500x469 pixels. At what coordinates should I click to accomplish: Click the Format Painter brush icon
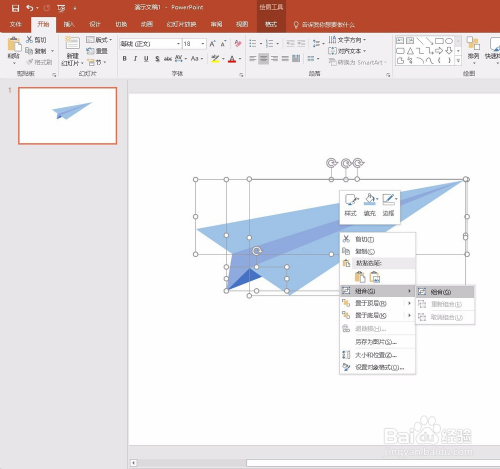coord(30,62)
